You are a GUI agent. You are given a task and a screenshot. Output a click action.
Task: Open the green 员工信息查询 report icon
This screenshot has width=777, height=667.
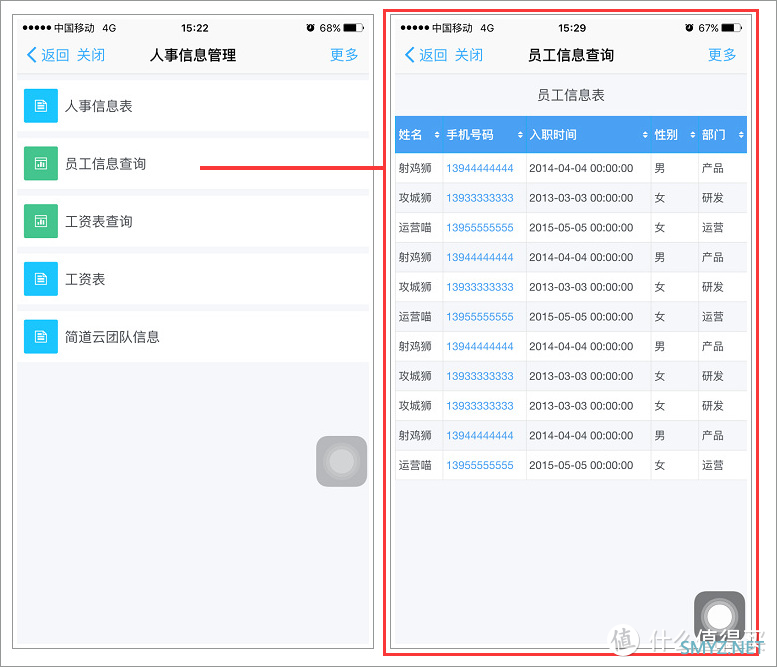point(41,163)
